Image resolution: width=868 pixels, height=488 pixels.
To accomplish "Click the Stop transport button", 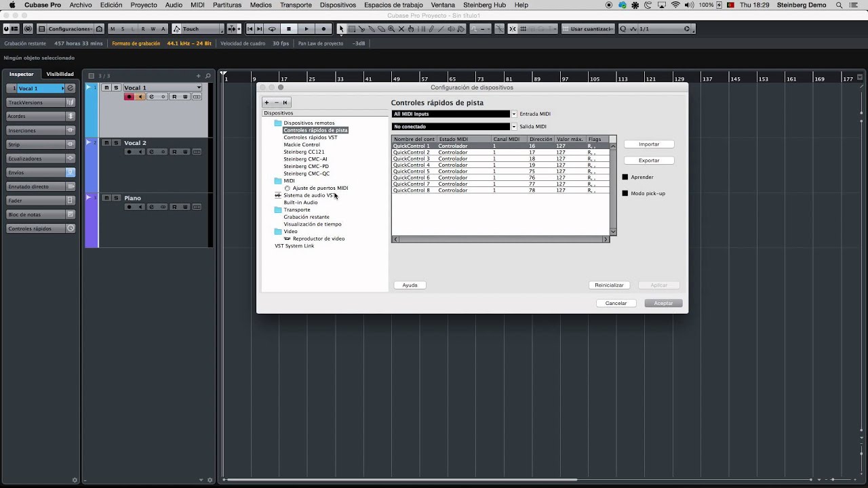I will coord(289,29).
